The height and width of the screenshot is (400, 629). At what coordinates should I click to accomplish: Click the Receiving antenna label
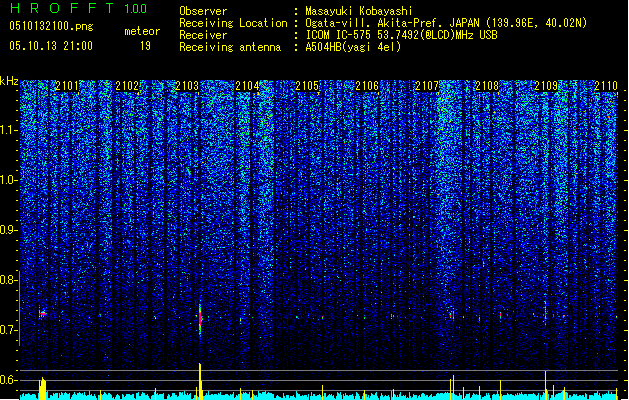[x=230, y=47]
